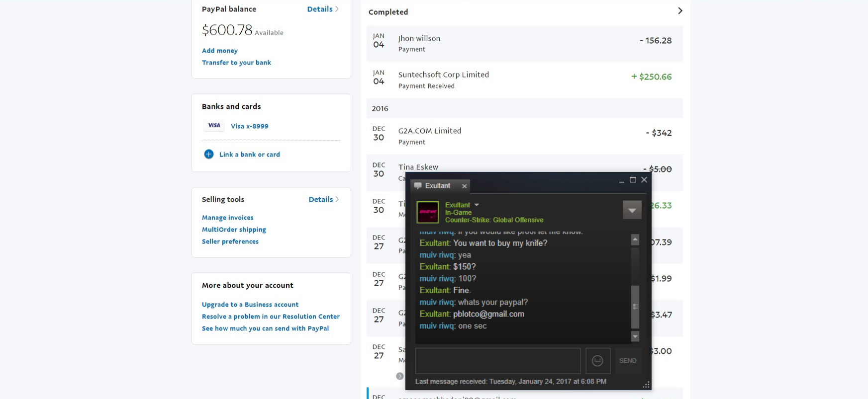Screen dimensions: 868x399
Task: Select the Exultant chat tab
Action: coord(440,186)
